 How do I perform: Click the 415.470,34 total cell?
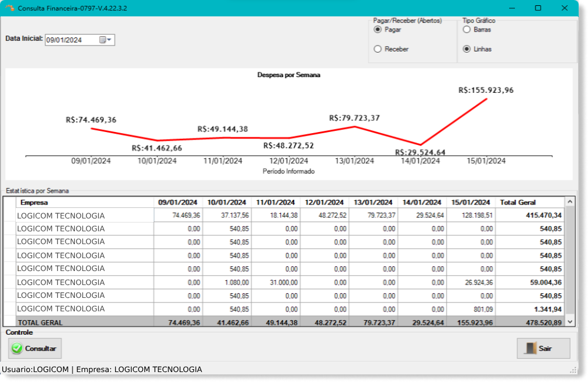pyautogui.click(x=530, y=216)
